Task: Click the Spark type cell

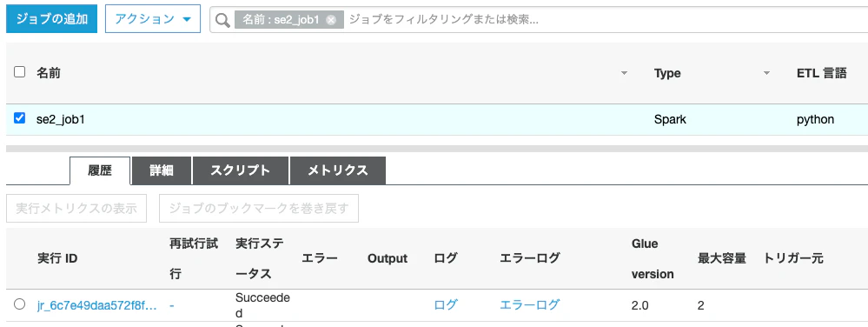Action: 671,119
